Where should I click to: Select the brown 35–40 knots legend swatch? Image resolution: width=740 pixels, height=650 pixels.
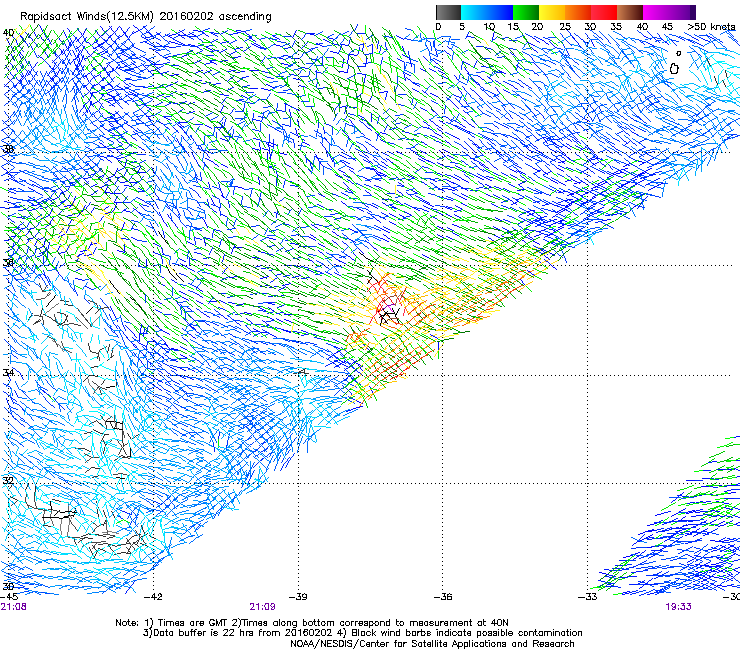pos(630,12)
